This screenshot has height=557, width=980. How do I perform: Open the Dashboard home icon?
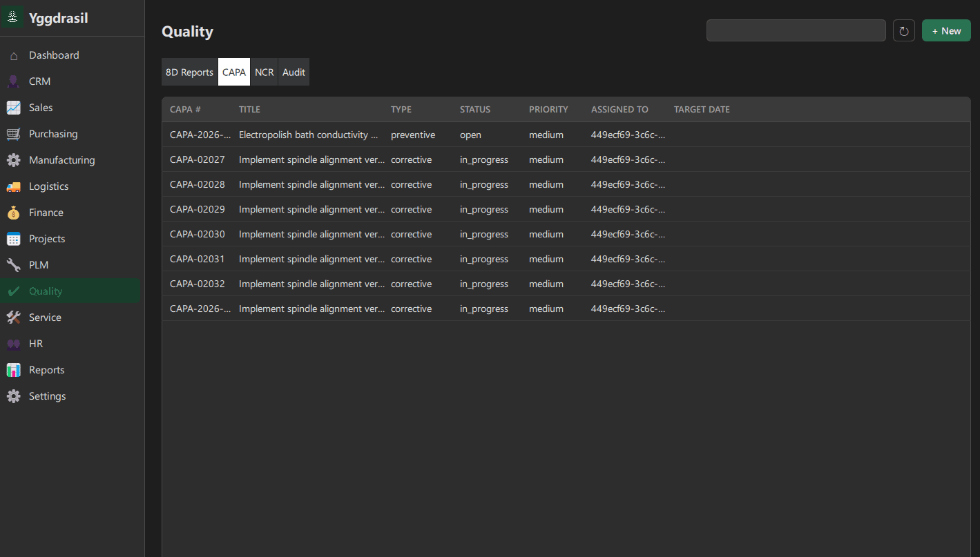click(x=13, y=55)
